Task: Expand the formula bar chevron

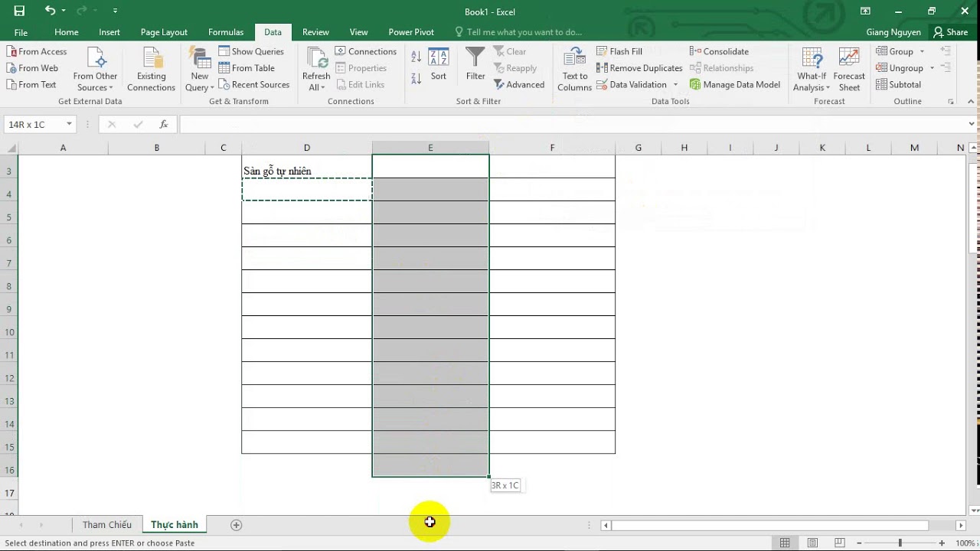Action: [972, 124]
